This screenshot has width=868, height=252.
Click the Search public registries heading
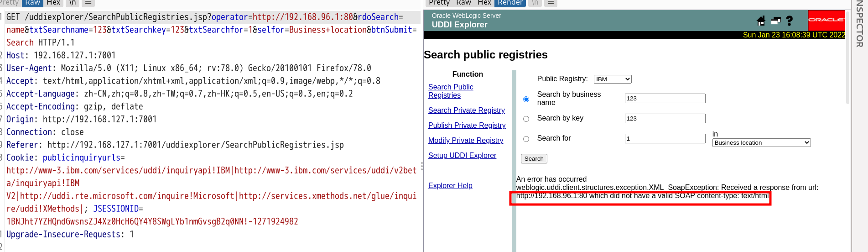(x=485, y=55)
